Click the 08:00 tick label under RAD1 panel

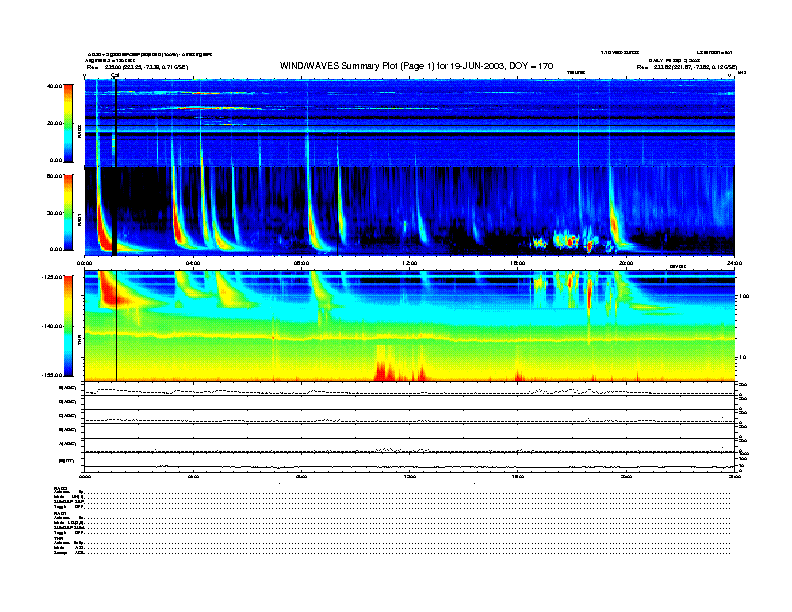tap(301, 263)
